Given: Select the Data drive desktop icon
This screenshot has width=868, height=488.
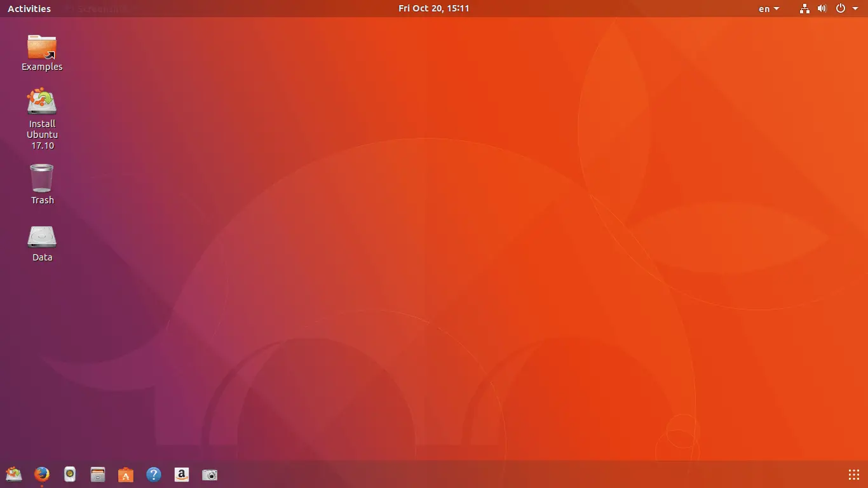Looking at the screenshot, I should pyautogui.click(x=42, y=244).
